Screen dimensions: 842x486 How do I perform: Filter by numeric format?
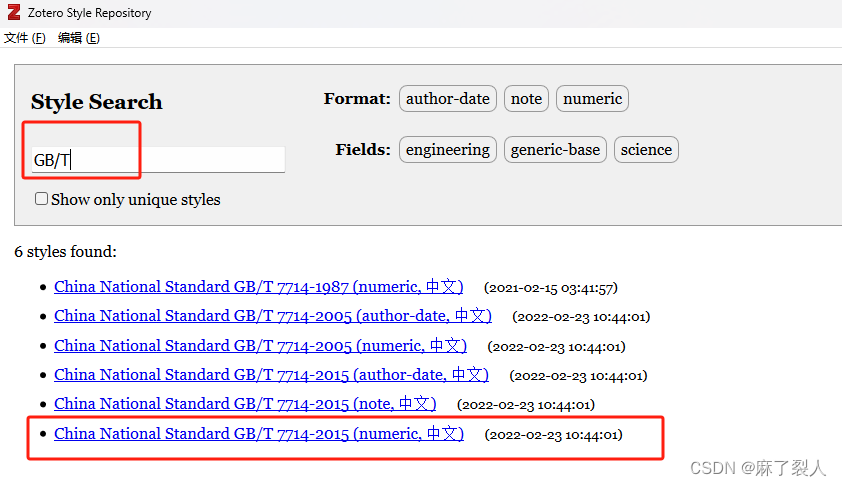(592, 98)
